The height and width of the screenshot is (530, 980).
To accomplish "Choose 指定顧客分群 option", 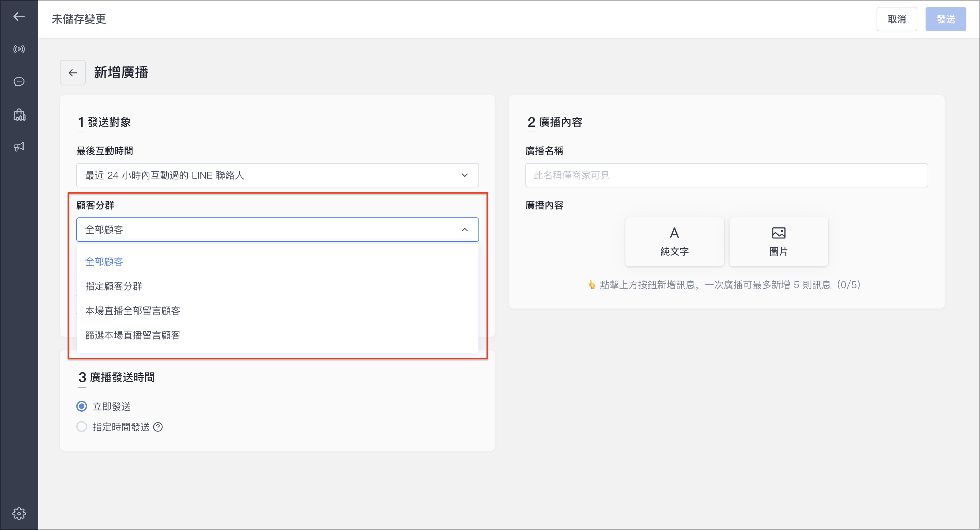I will pos(277,286).
